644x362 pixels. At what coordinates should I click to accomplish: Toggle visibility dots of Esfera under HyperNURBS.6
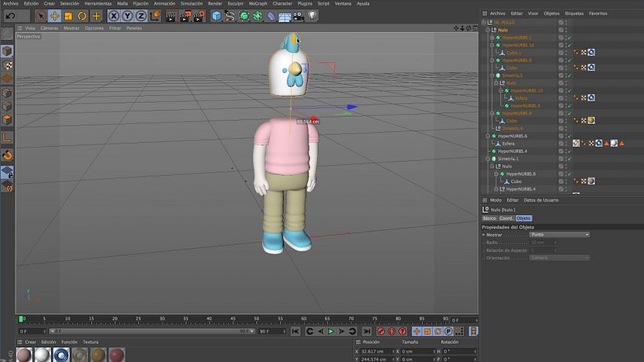coord(566,144)
